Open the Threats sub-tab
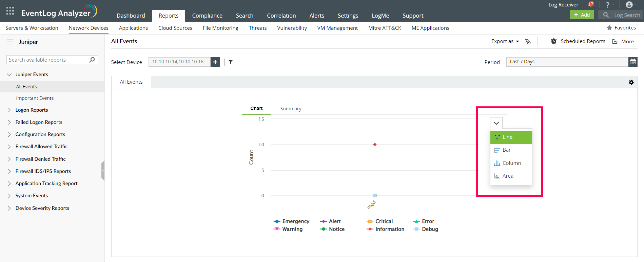The image size is (644, 262). [258, 28]
